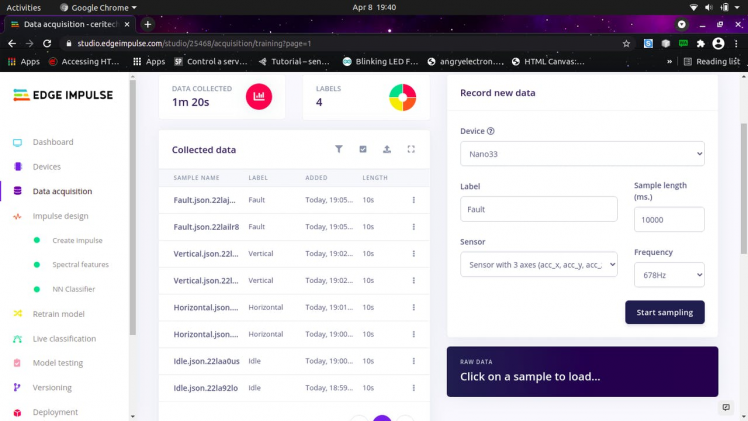Screen dimensions: 748x421
Task: Click the Label input field
Action: [x=539, y=209]
